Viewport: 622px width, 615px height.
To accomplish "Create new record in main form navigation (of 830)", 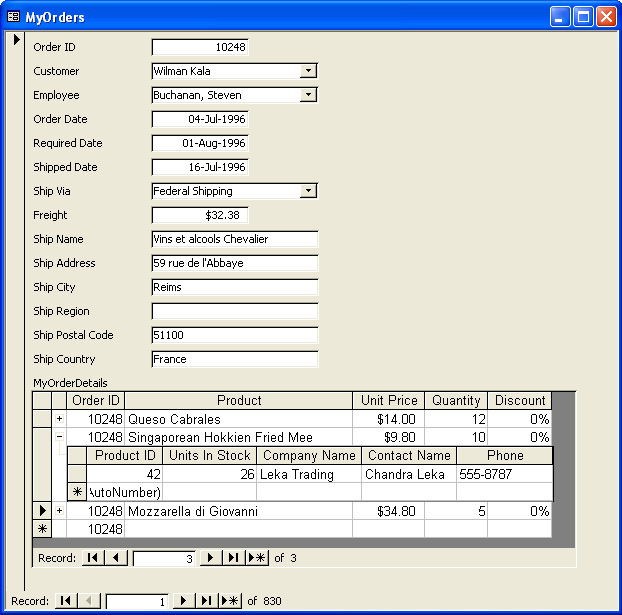I will 231,601.
